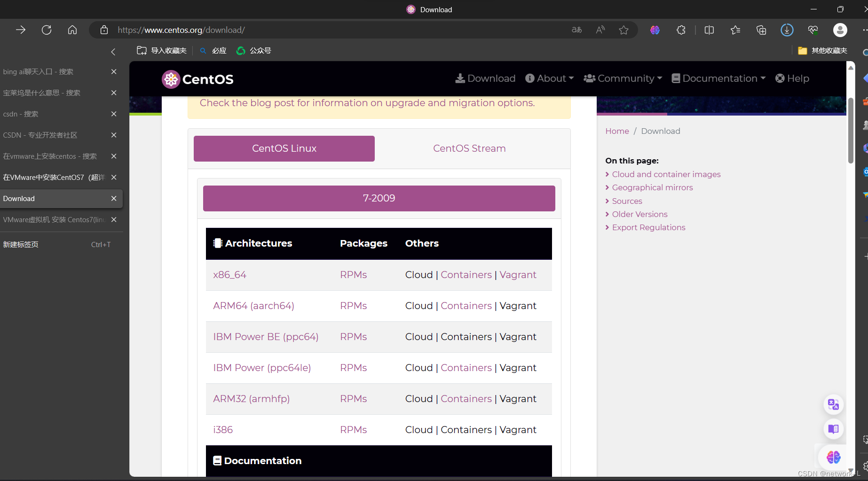868x481 pixels.
Task: Close the 'CSDN - 专业开发者社区' tab
Action: click(x=114, y=135)
